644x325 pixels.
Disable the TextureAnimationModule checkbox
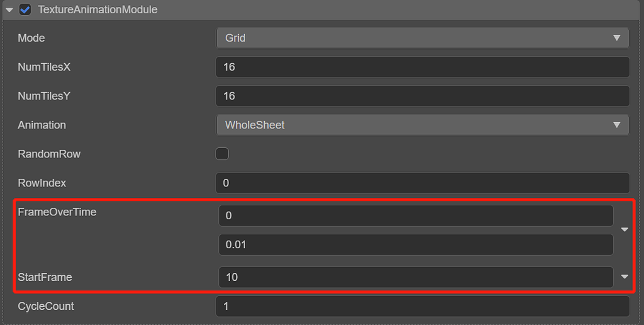point(26,10)
